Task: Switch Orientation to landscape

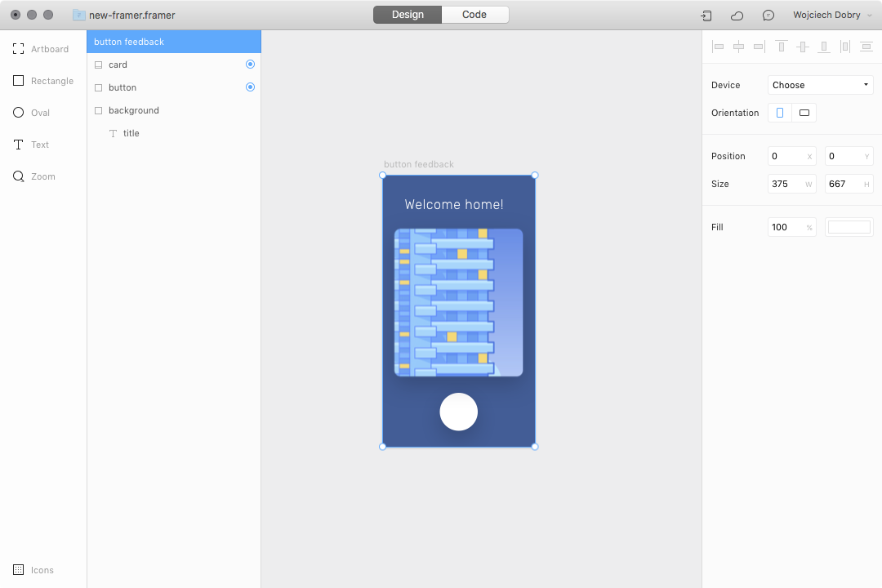Action: point(804,112)
